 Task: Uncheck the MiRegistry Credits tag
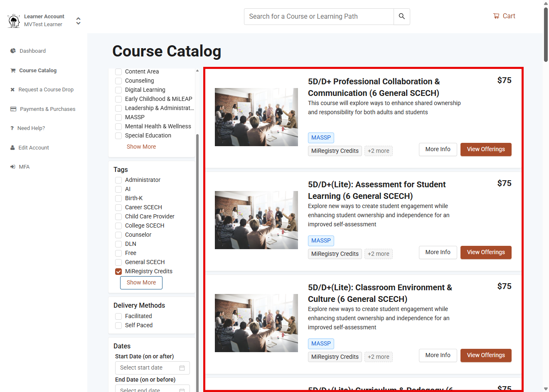(x=118, y=272)
